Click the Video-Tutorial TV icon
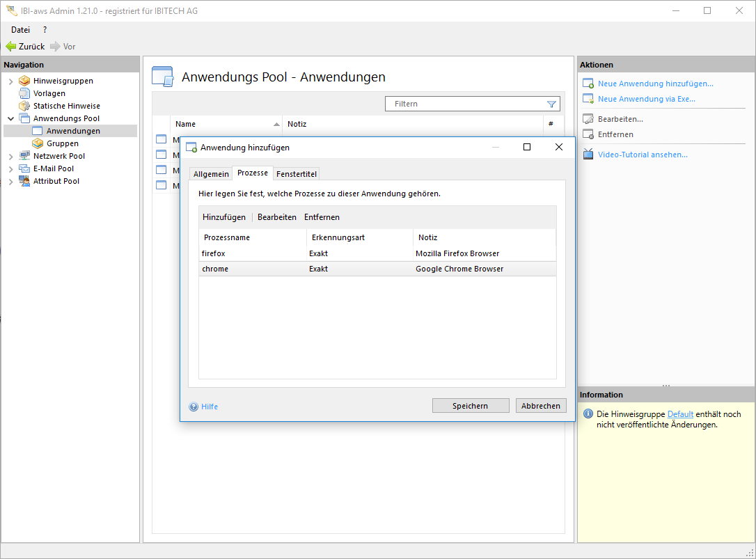This screenshot has height=559, width=756. 588,155
